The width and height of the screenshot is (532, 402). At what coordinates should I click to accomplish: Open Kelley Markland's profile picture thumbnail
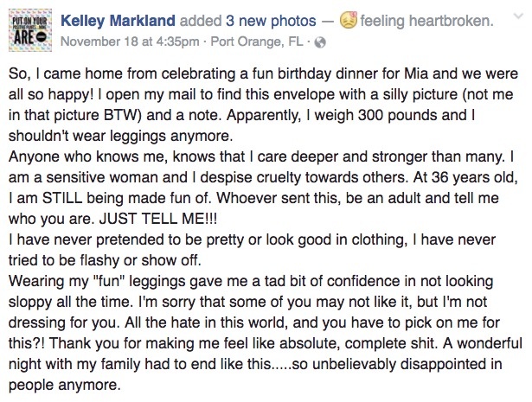[x=30, y=30]
